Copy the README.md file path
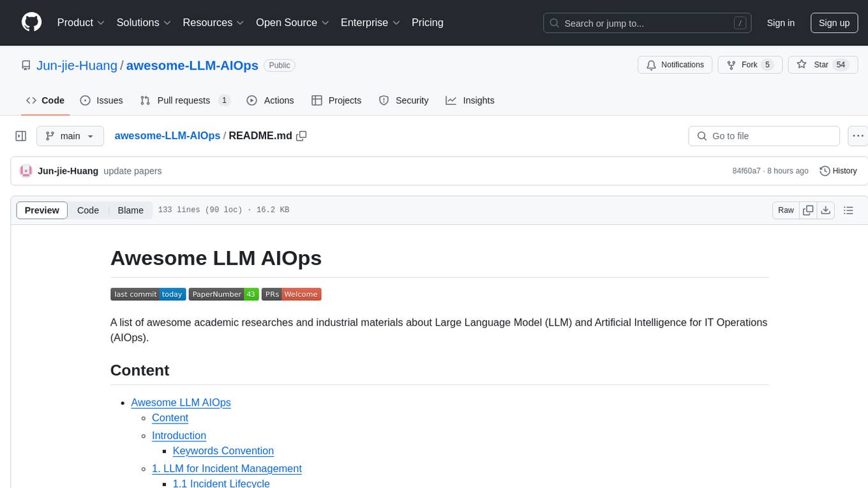The image size is (868, 488). (302, 135)
